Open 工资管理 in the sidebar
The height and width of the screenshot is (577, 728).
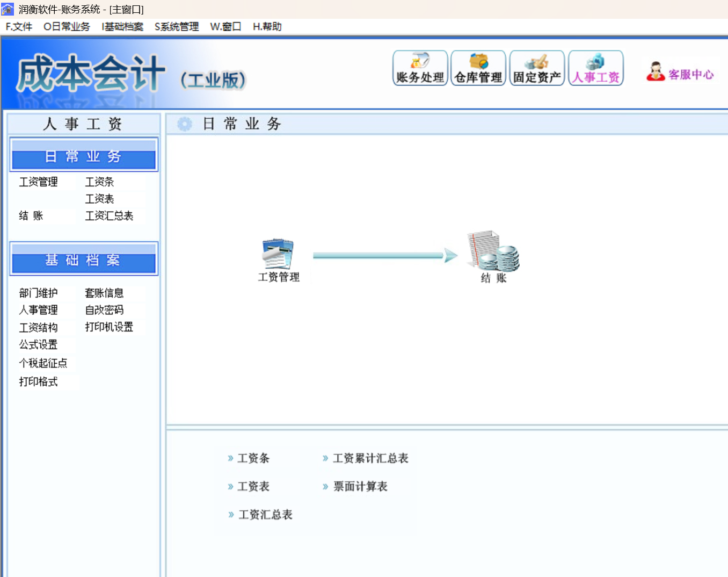coord(38,182)
